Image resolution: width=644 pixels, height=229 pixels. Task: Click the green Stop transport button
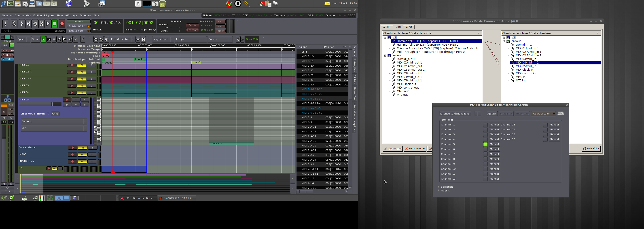(55, 24)
